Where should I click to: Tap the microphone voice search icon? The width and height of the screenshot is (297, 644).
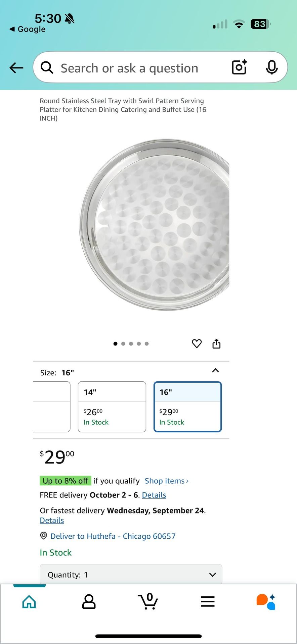(271, 67)
